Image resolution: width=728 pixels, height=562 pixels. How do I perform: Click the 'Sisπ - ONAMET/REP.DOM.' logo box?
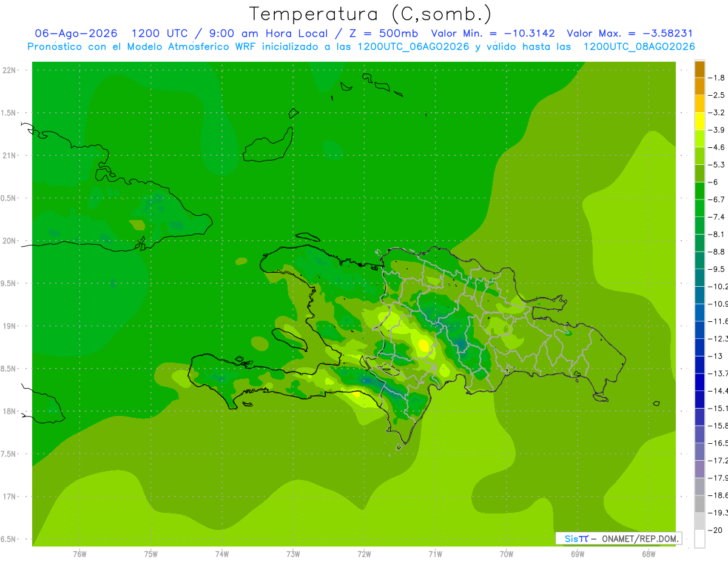618,538
